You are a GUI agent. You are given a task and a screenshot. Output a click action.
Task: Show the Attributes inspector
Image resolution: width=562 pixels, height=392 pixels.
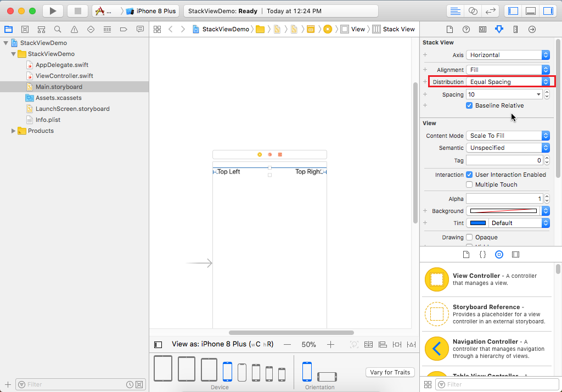[x=499, y=30]
